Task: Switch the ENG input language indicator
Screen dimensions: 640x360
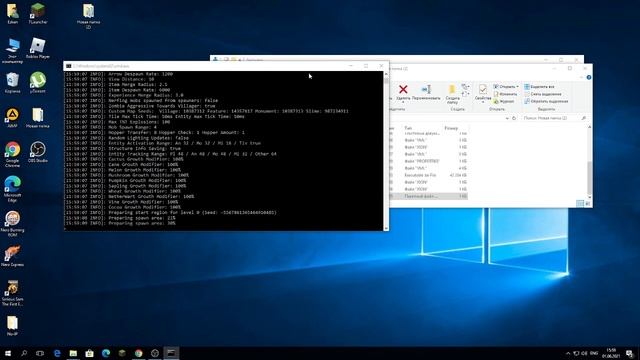Action: (x=594, y=353)
